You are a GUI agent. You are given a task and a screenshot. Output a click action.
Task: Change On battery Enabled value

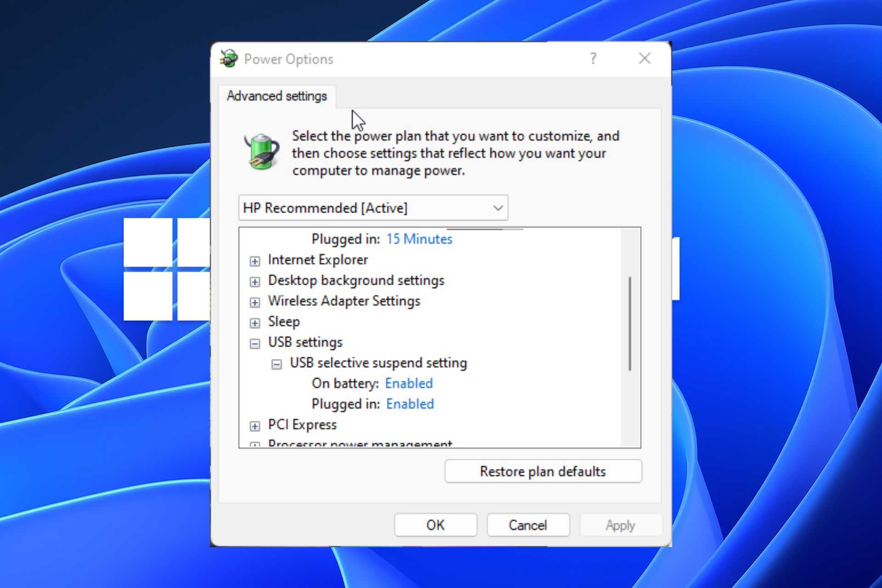(409, 383)
